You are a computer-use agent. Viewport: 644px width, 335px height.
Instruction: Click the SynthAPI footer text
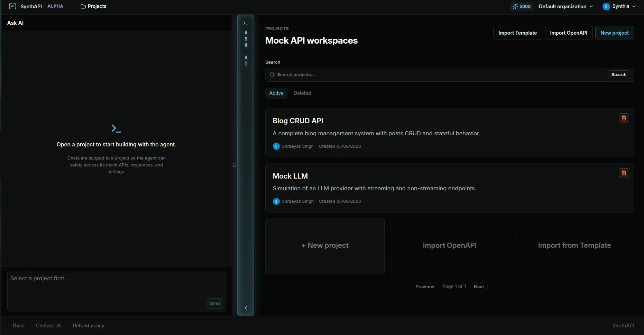click(x=623, y=326)
